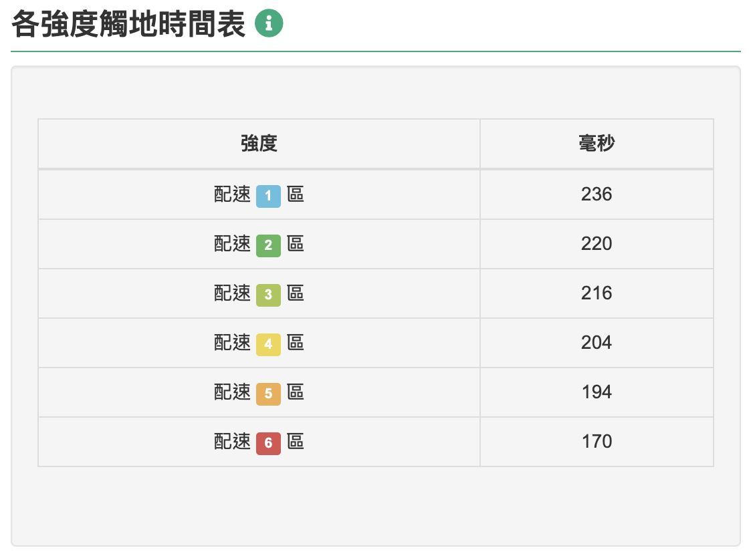Image resolution: width=753 pixels, height=560 pixels.
Task: Click the 強度 column header
Action: (259, 144)
